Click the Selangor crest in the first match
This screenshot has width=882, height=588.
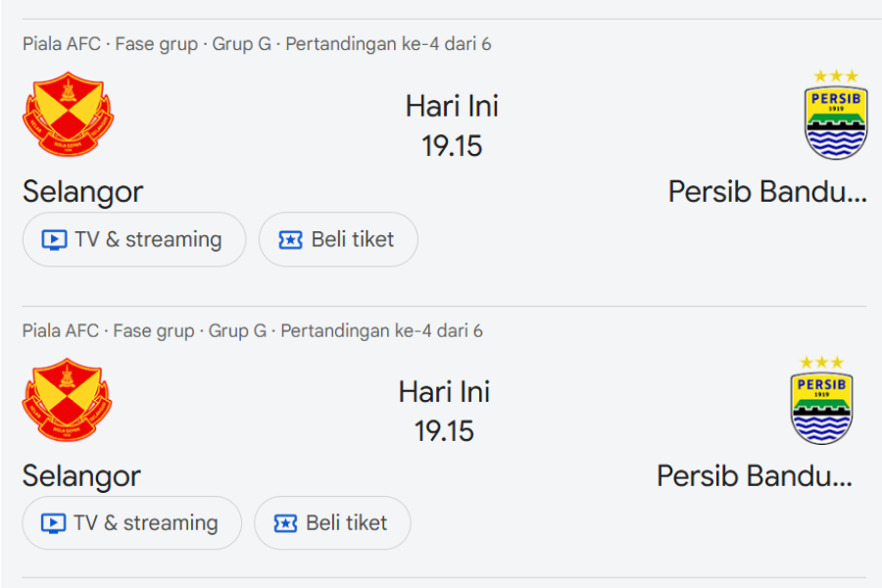coord(67,114)
